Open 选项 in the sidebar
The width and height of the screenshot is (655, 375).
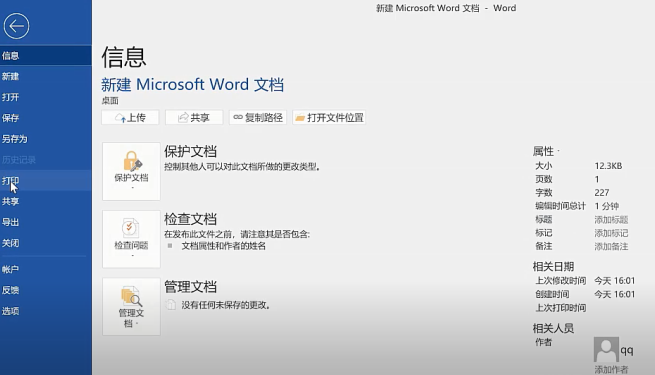click(46, 311)
